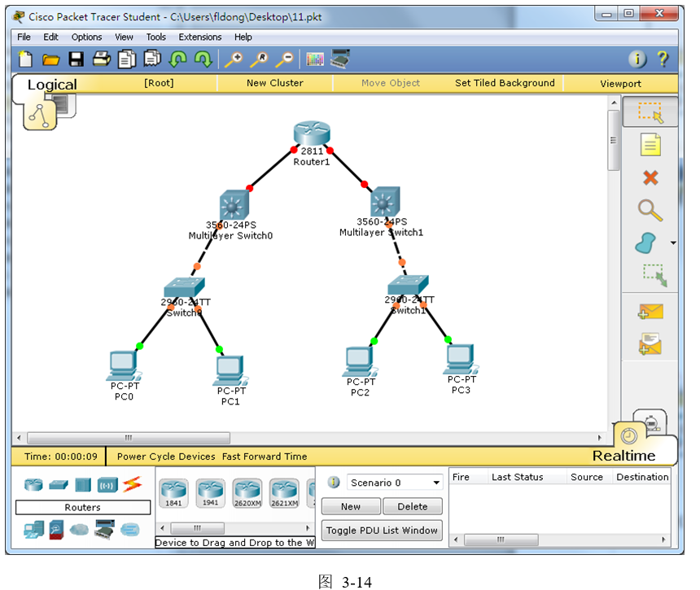Select the 2620XM router device thumbnail
The image size is (700, 590).
tap(247, 492)
